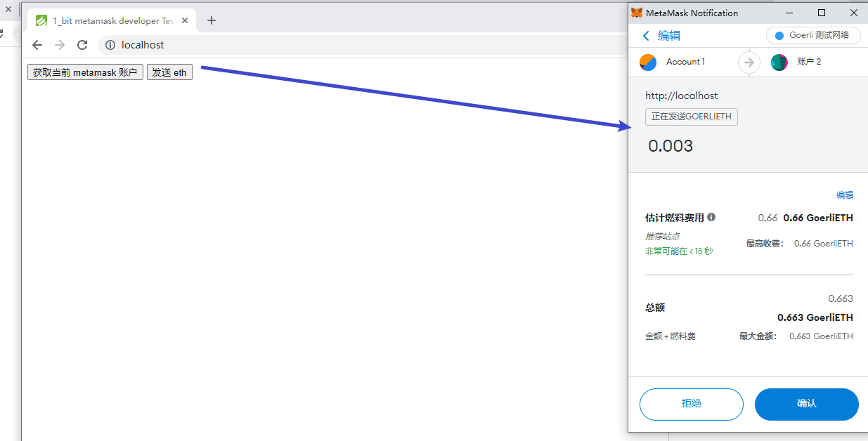Click the Account 1 sender name

click(x=685, y=62)
